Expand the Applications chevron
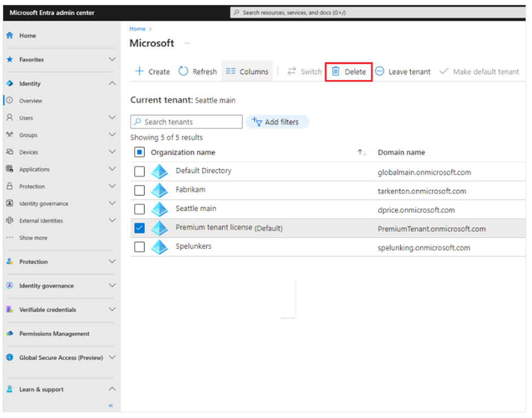The image size is (532, 418). (x=112, y=169)
